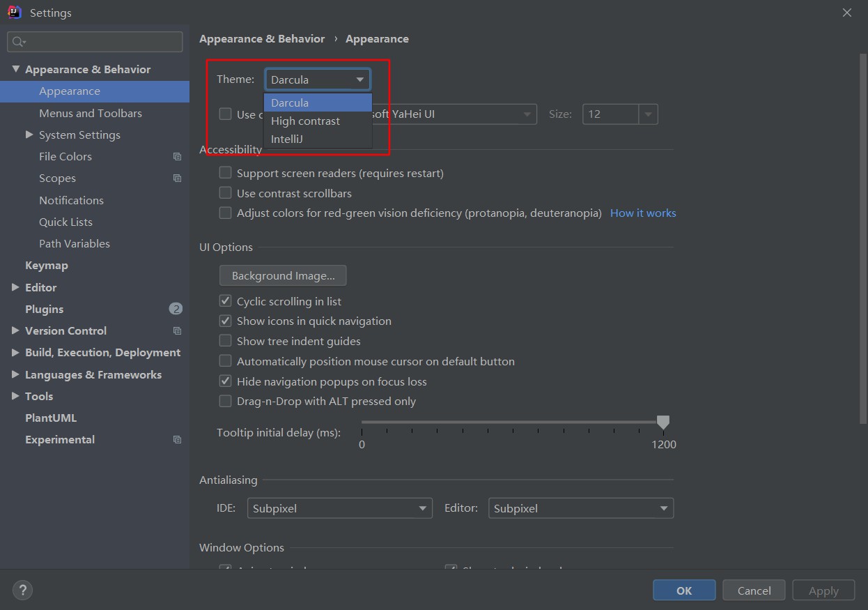Open the How it works link

click(643, 213)
